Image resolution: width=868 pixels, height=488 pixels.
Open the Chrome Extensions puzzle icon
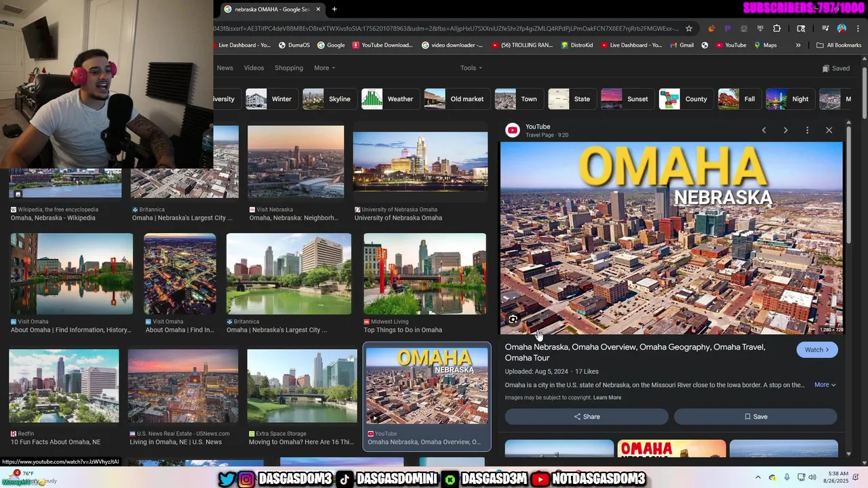[777, 28]
